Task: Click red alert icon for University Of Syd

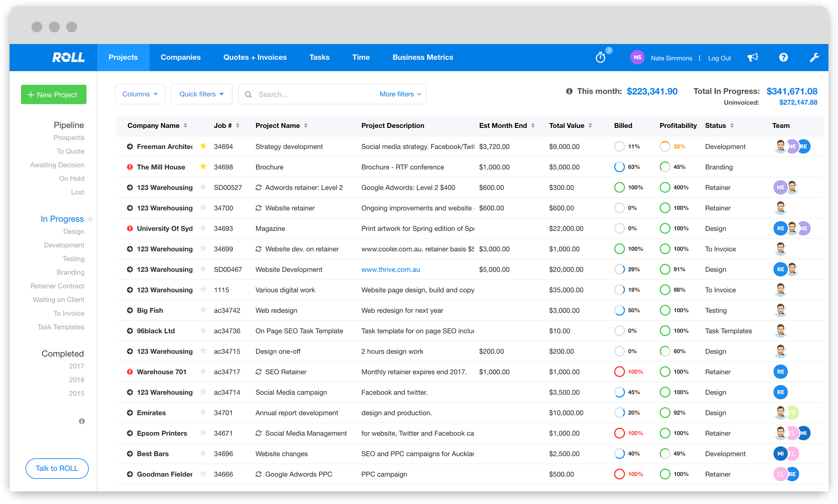Action: point(130,228)
